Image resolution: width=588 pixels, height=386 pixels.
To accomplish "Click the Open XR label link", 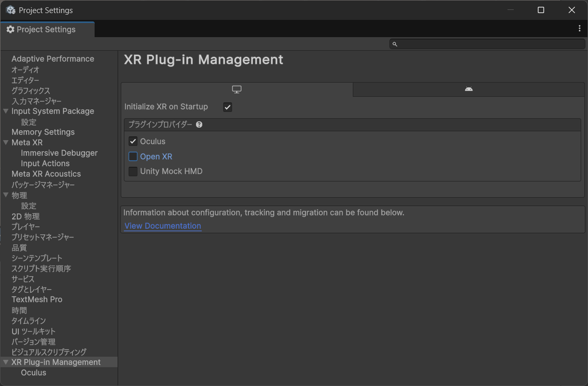I will [156, 156].
